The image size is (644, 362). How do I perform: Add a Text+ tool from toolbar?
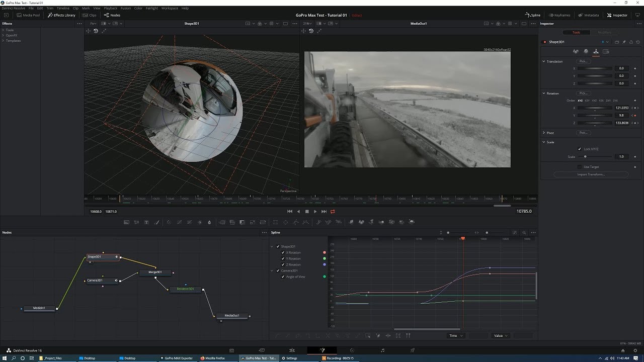pyautogui.click(x=146, y=222)
